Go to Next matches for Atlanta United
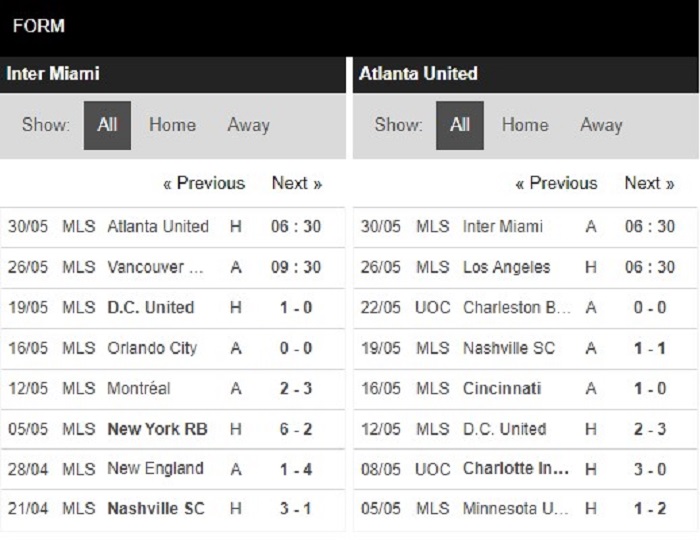 650,183
